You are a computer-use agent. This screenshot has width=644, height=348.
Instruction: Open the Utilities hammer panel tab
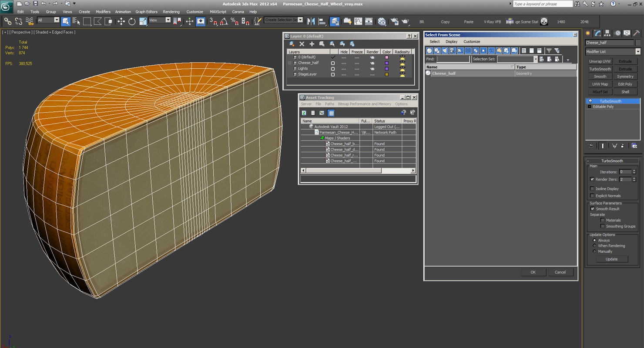coord(637,33)
